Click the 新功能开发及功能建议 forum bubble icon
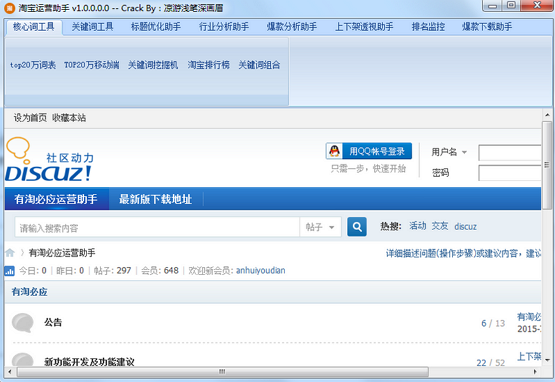 [23, 359]
